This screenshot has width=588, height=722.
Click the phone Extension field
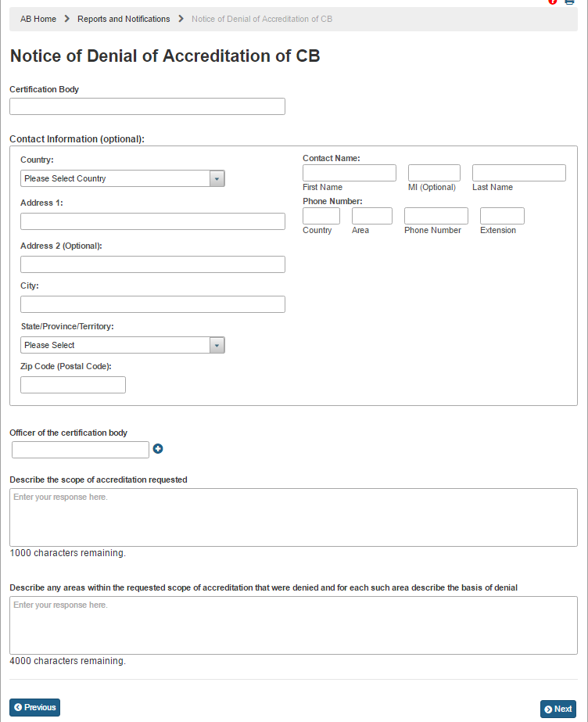coord(502,216)
